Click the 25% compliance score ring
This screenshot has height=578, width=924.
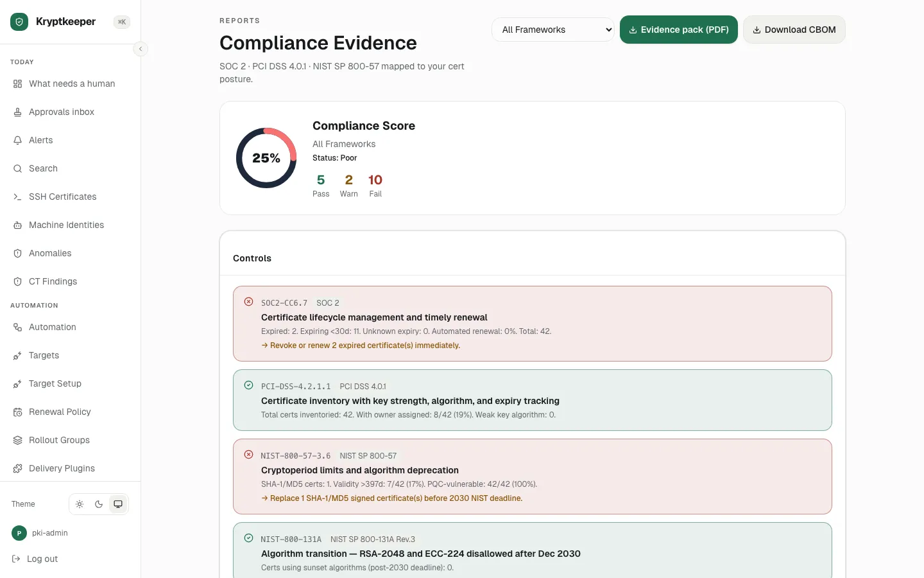pyautogui.click(x=266, y=158)
